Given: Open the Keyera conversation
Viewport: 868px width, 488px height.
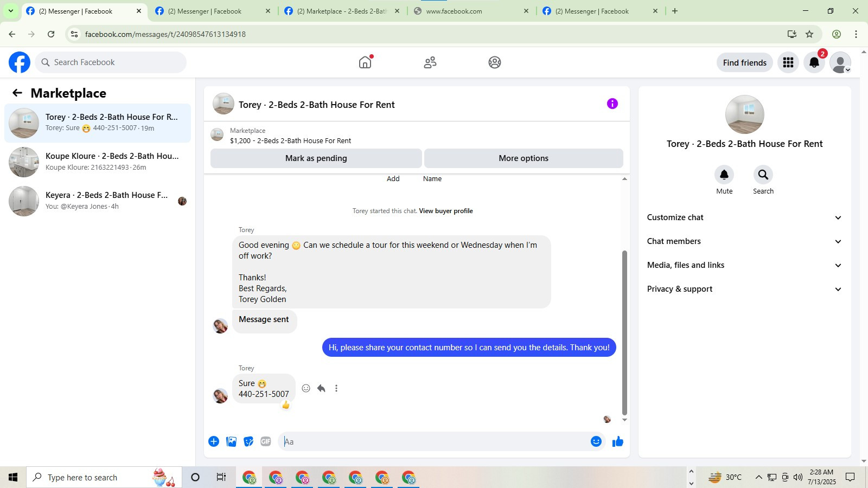Looking at the screenshot, I should [x=98, y=201].
